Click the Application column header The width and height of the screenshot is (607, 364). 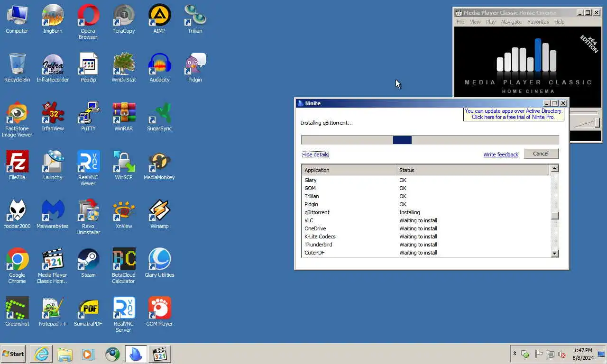(x=349, y=170)
